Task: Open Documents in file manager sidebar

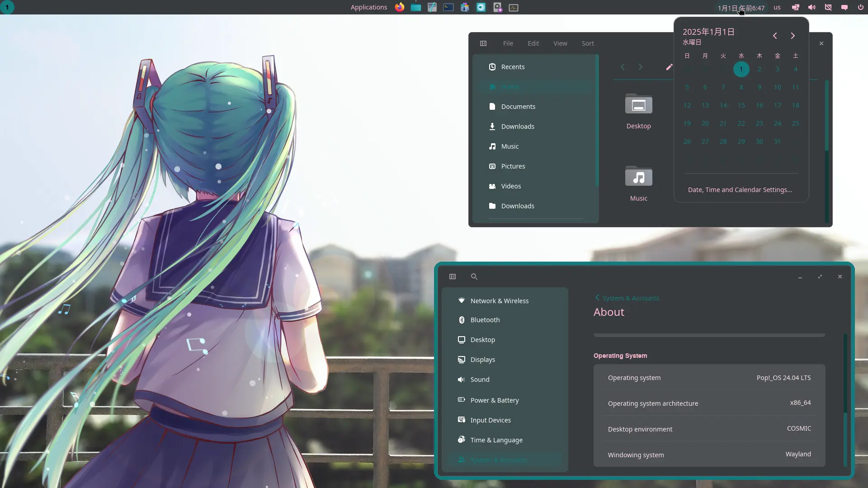Action: pos(536,107)
